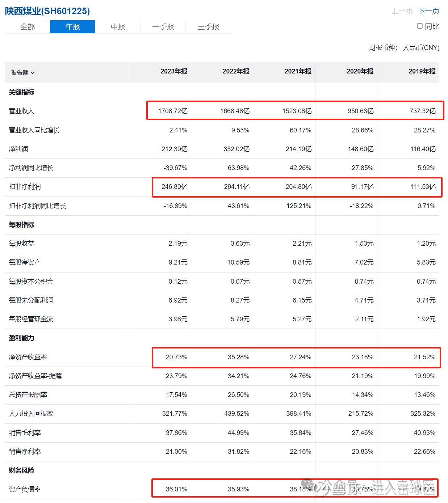This screenshot has height=503, width=448.
Task: Click the 总资产报酬率 row label
Action: (x=28, y=395)
